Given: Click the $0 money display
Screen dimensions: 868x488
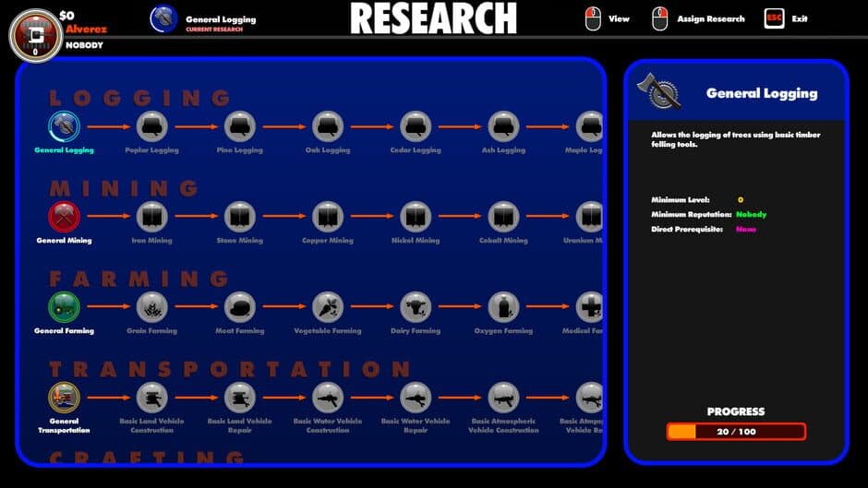Looking at the screenshot, I should tap(67, 16).
